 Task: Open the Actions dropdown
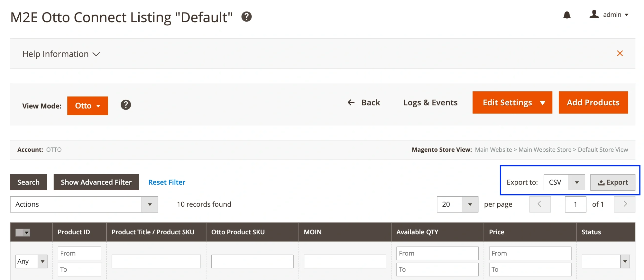pos(84,204)
